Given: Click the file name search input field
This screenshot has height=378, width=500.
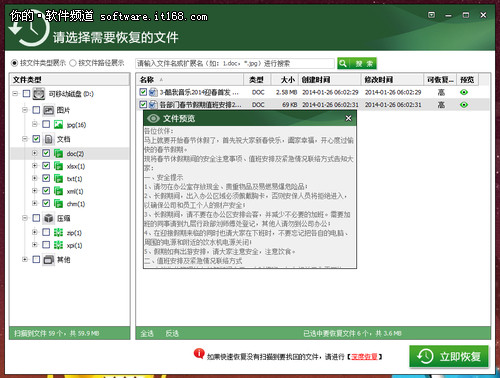Looking at the screenshot, I should (x=235, y=63).
